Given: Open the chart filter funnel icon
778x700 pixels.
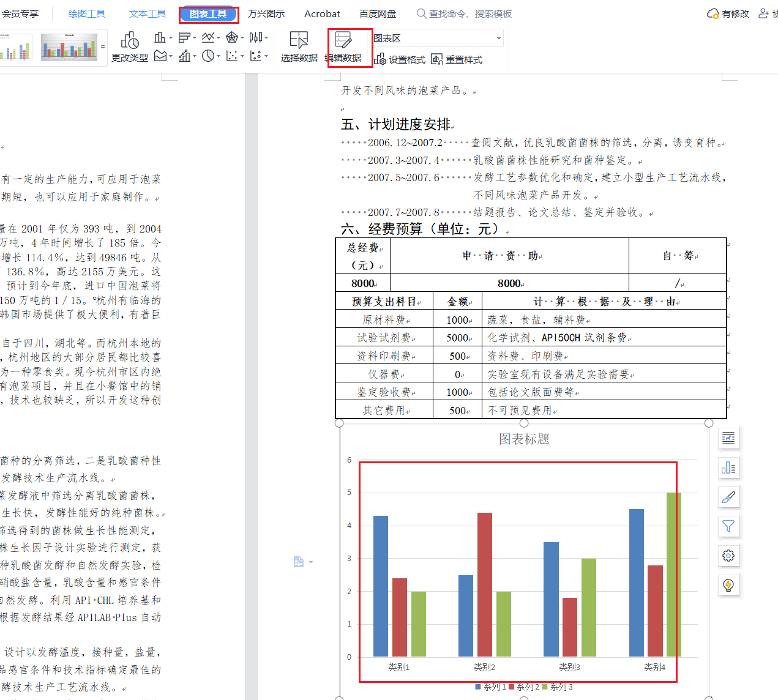Looking at the screenshot, I should coord(728,526).
